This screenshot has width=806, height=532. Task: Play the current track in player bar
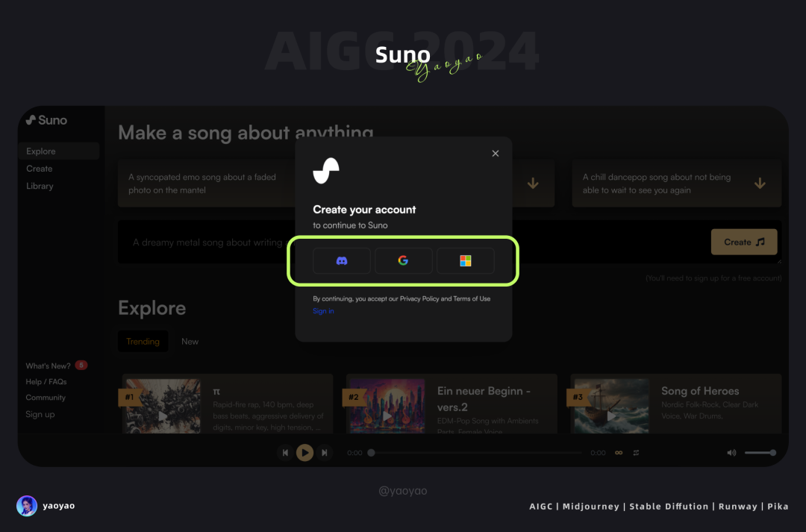click(304, 452)
